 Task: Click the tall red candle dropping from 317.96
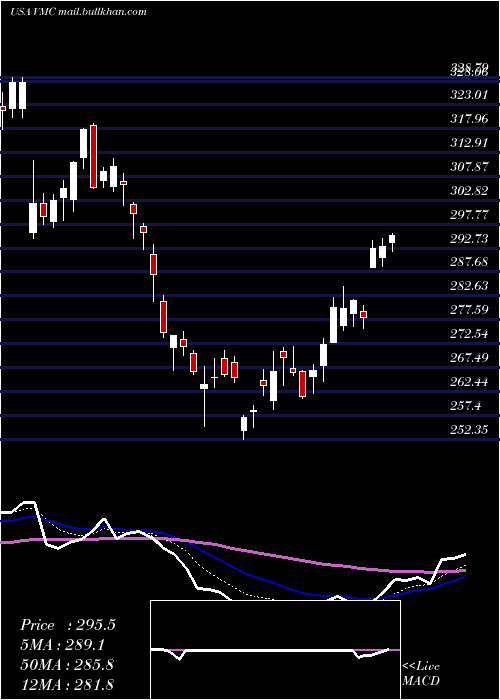[93, 156]
